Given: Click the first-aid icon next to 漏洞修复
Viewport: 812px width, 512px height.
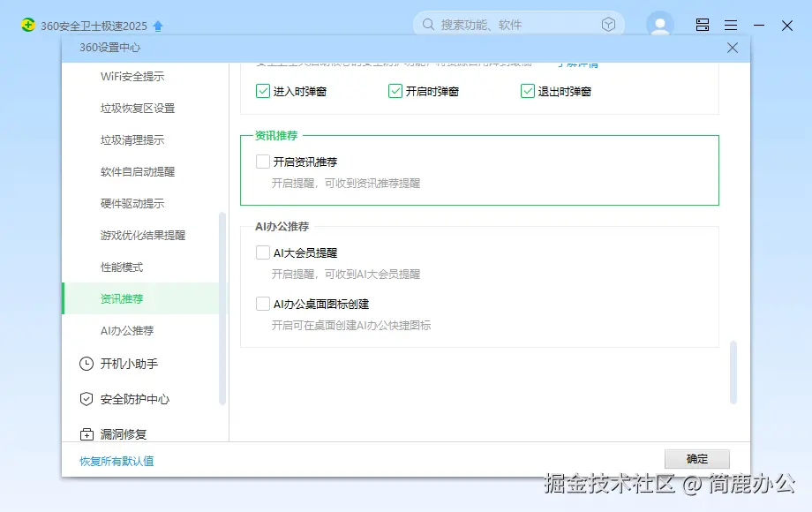Looking at the screenshot, I should pos(86,434).
